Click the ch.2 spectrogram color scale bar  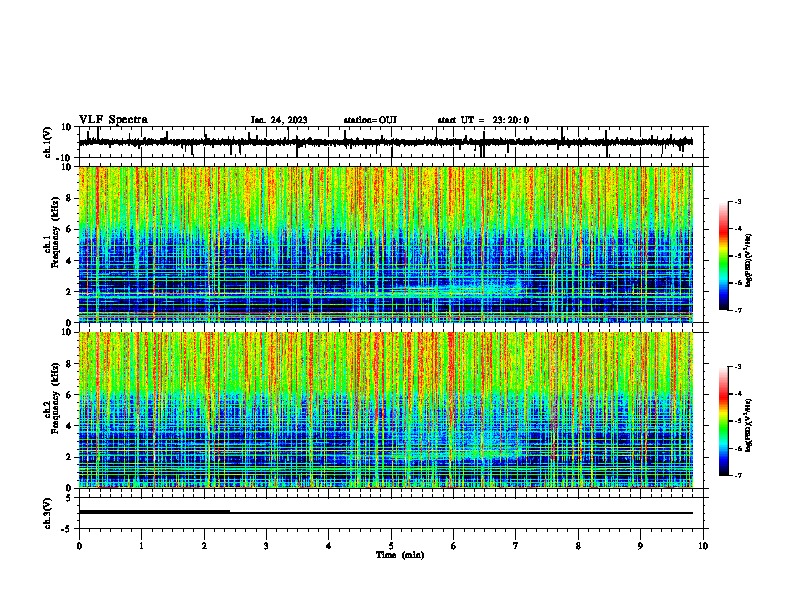click(724, 421)
